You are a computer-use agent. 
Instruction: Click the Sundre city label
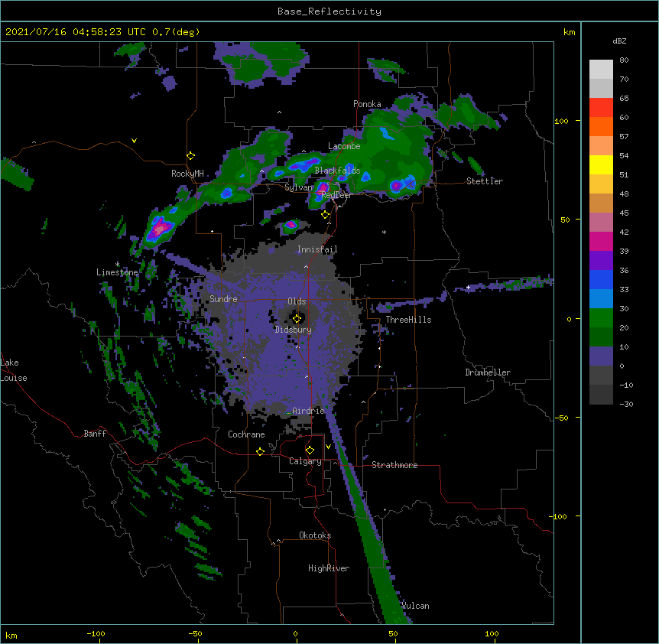tap(223, 299)
